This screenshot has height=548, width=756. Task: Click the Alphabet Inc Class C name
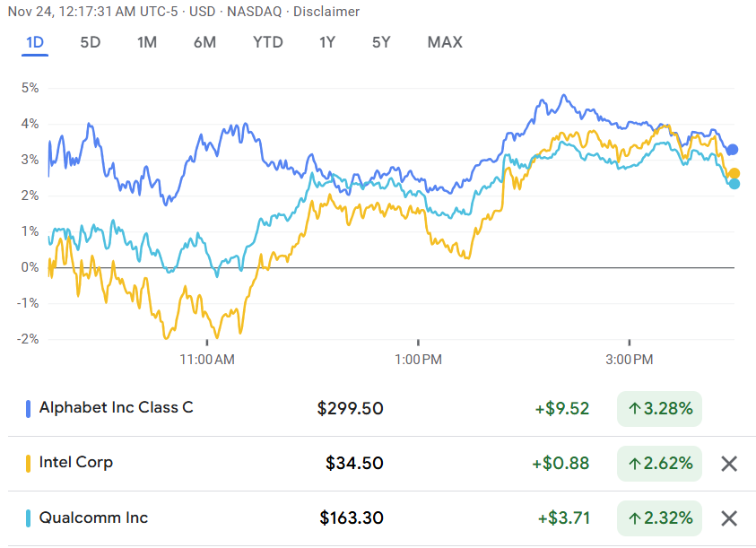click(116, 408)
